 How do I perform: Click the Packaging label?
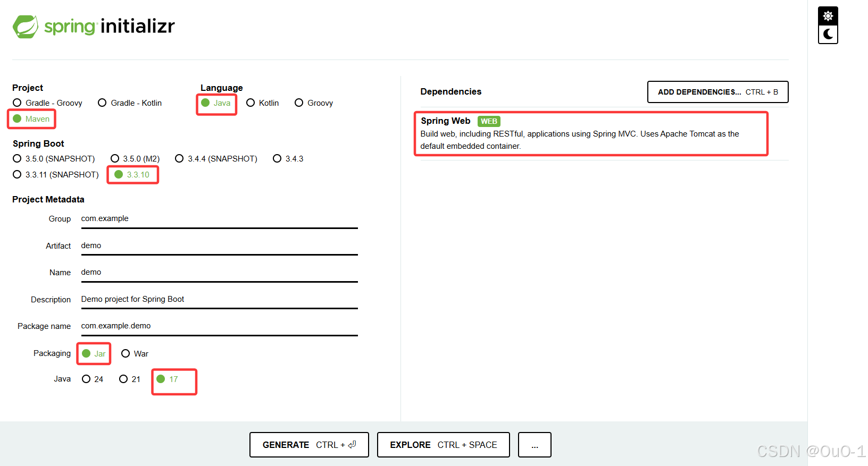(52, 353)
